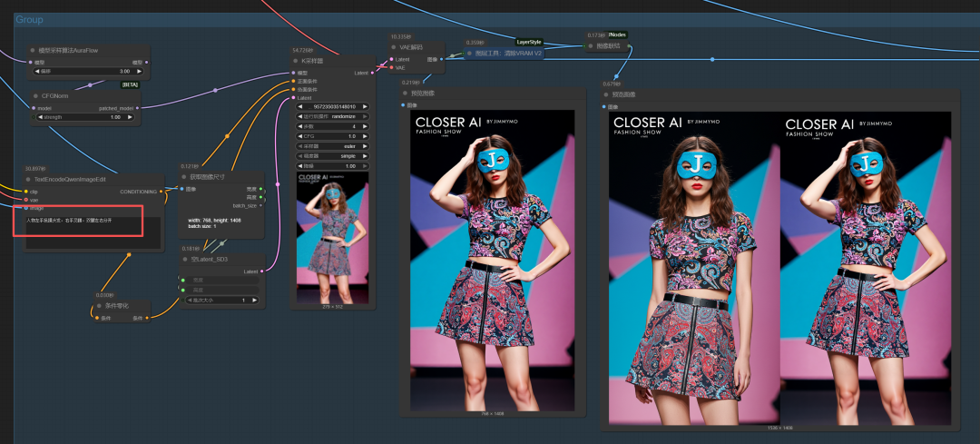Increase strength on the CFGNorm node
This screenshot has width=980, height=444.
131,117
